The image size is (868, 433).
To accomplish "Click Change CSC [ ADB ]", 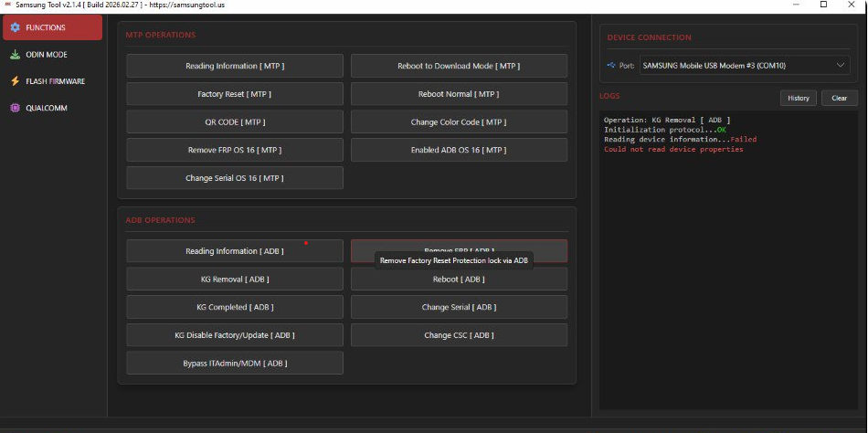I will pos(459,335).
